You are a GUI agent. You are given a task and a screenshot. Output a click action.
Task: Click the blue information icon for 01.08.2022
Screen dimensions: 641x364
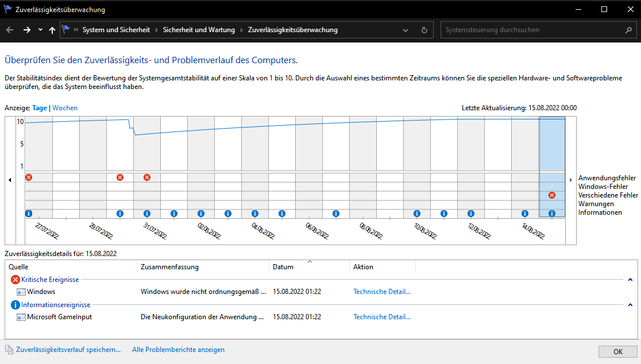click(174, 213)
